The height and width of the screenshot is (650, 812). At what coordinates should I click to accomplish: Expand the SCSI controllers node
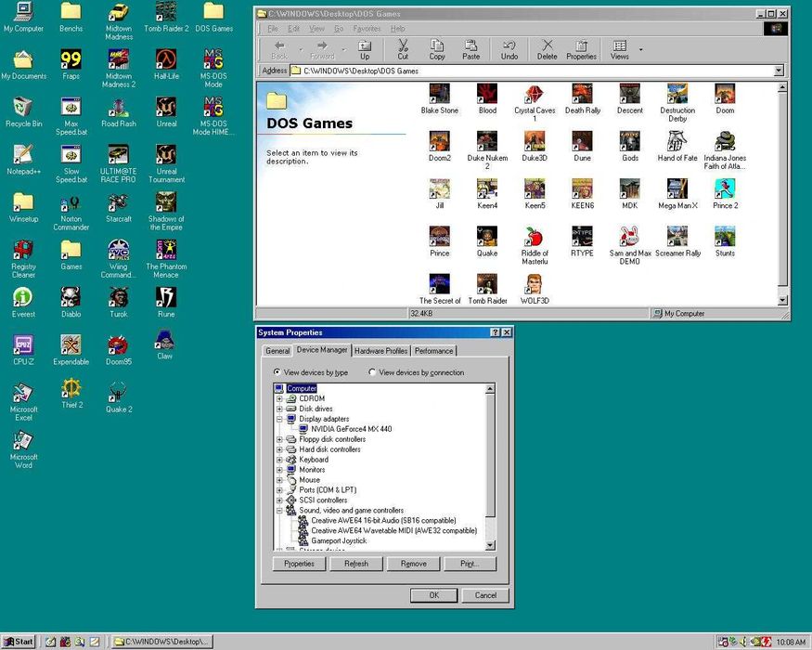click(279, 500)
